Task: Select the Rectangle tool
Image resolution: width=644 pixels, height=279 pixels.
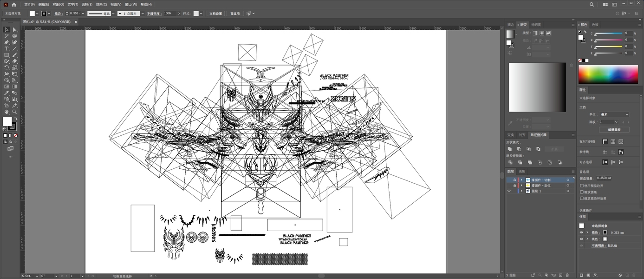Action: click(x=7, y=55)
